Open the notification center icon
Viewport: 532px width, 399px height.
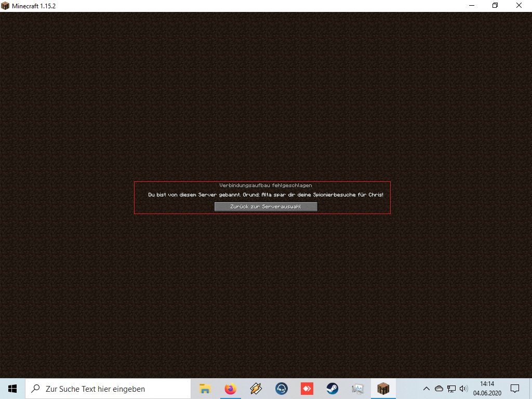pyautogui.click(x=515, y=389)
